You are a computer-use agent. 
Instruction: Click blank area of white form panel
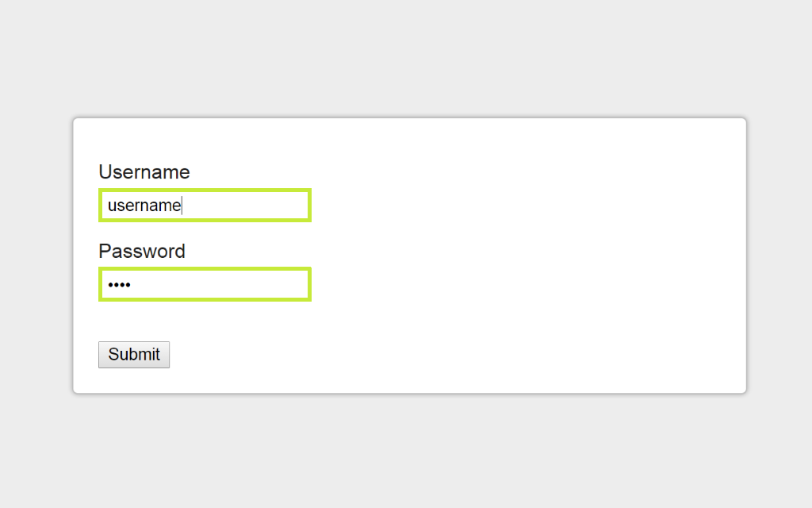[x=518, y=254]
